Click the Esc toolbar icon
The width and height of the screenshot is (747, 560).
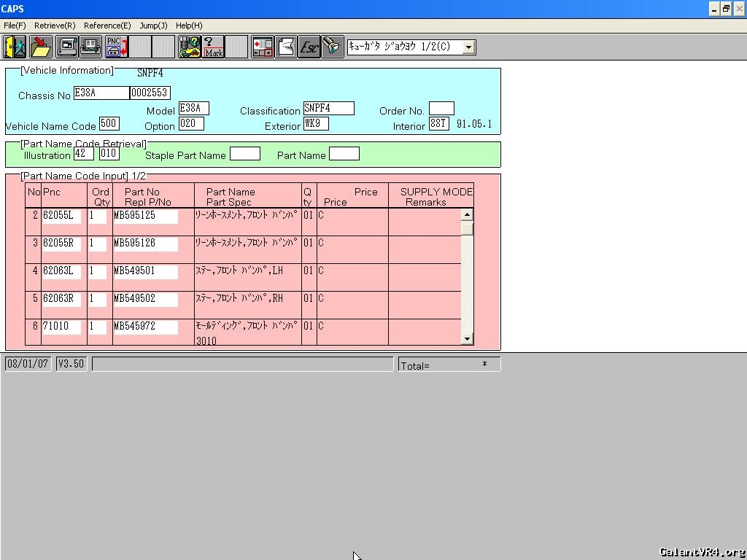pyautogui.click(x=309, y=47)
